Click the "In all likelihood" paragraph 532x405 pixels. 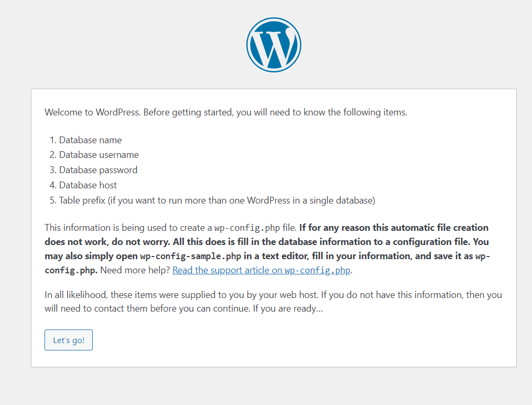tap(273, 302)
